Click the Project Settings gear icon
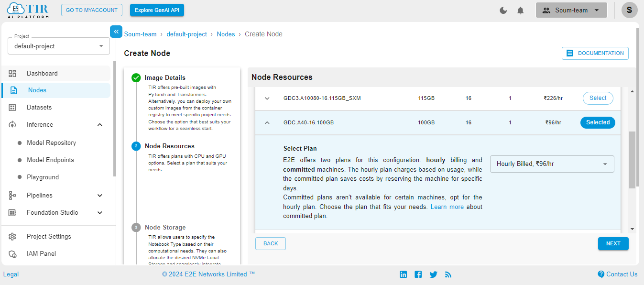Viewport: 644px width, 285px height. click(x=12, y=237)
